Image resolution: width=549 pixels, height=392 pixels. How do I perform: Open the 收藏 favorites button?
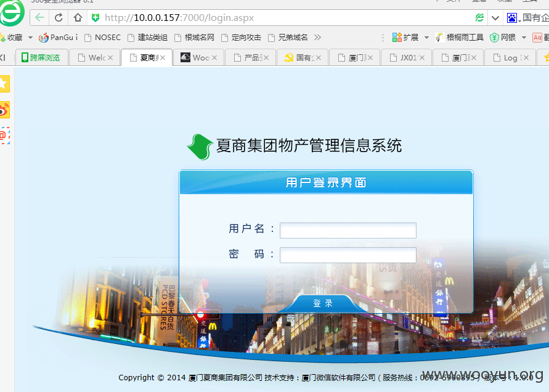(11, 38)
